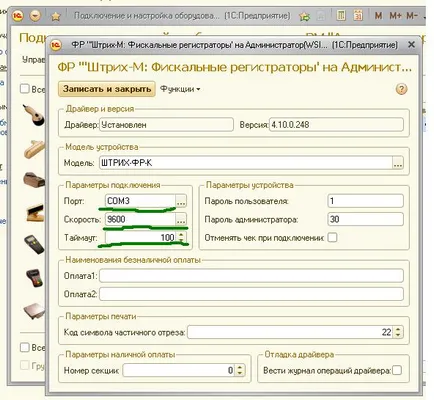Click the Оплата1 input field
This screenshot has height=400, width=434.
click(251, 276)
